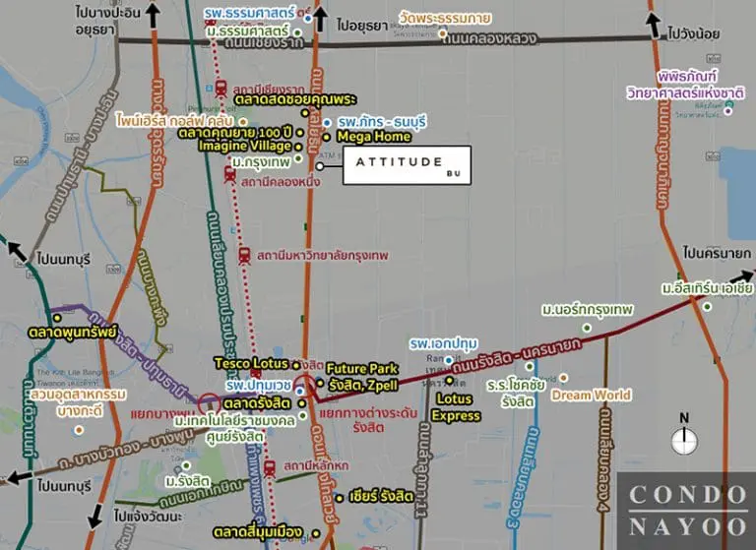Select the blue dot beside รพ.ธรรมศาสตร์

(x=307, y=19)
